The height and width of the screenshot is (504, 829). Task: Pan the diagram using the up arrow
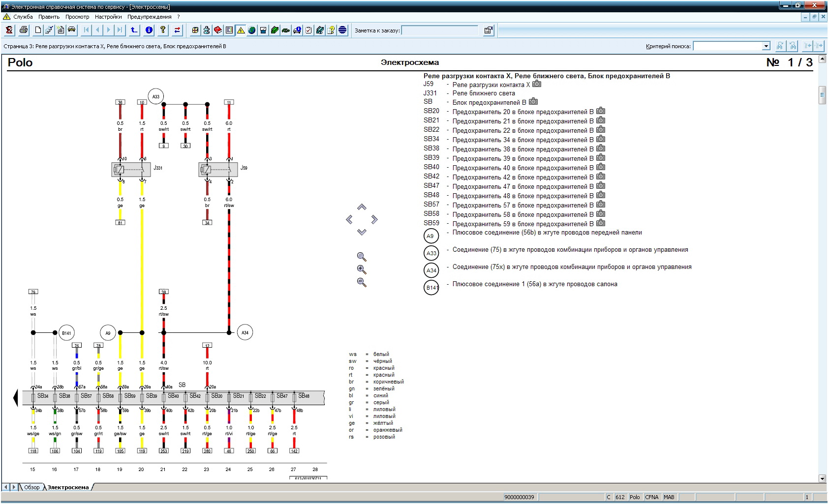[x=362, y=208]
